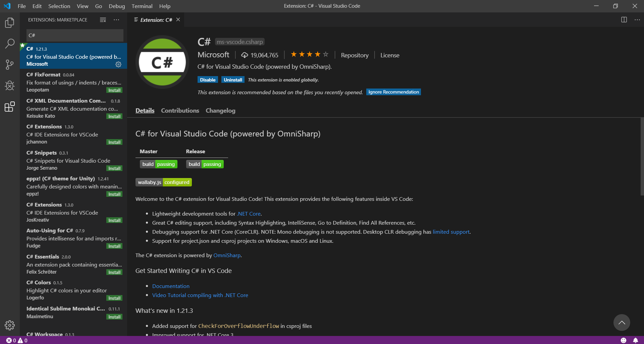Click the scroll-to-top round arrow button
Screen dimensions: 644x344
tap(622, 323)
